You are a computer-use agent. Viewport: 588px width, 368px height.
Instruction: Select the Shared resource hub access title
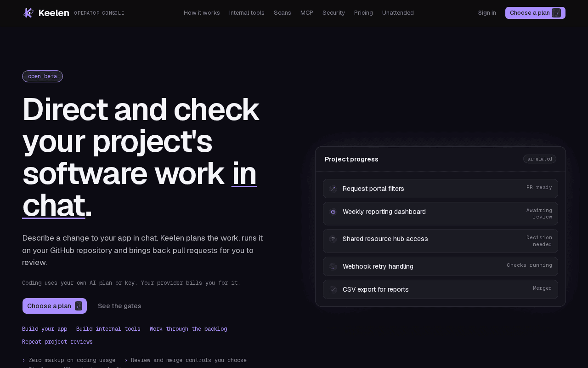point(385,239)
